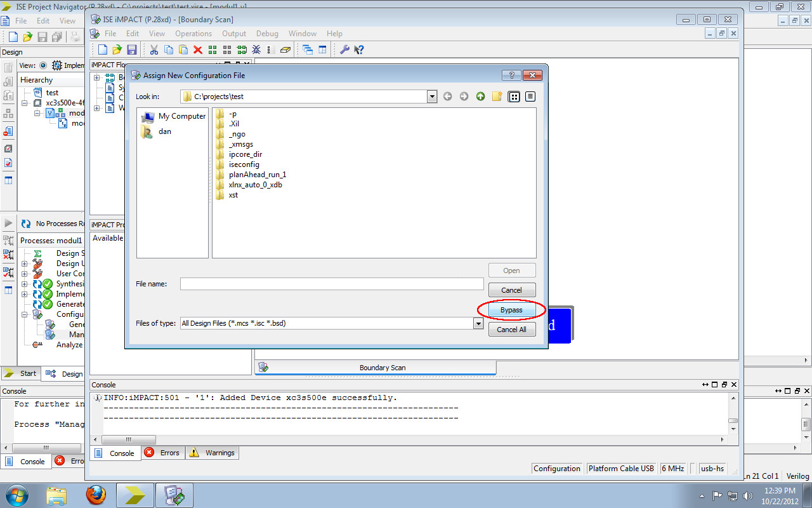The width and height of the screenshot is (812, 508).
Task: Select the Initialize Chain icon on the toolbar
Action: pyautogui.click(x=213, y=50)
